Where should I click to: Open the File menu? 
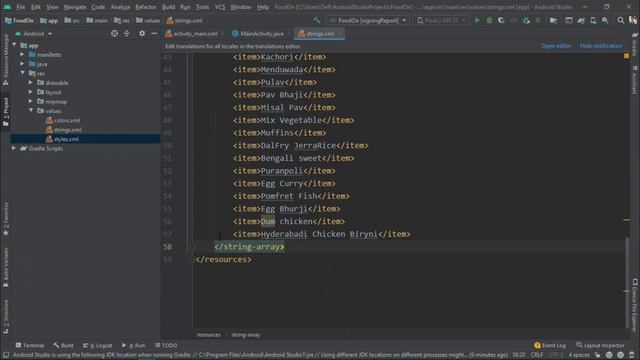(x=20, y=7)
